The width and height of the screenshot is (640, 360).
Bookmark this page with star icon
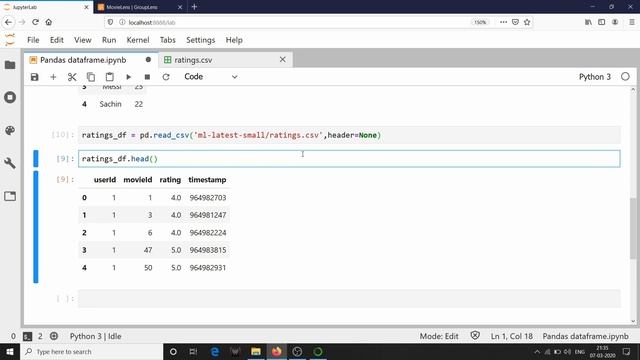(527, 22)
